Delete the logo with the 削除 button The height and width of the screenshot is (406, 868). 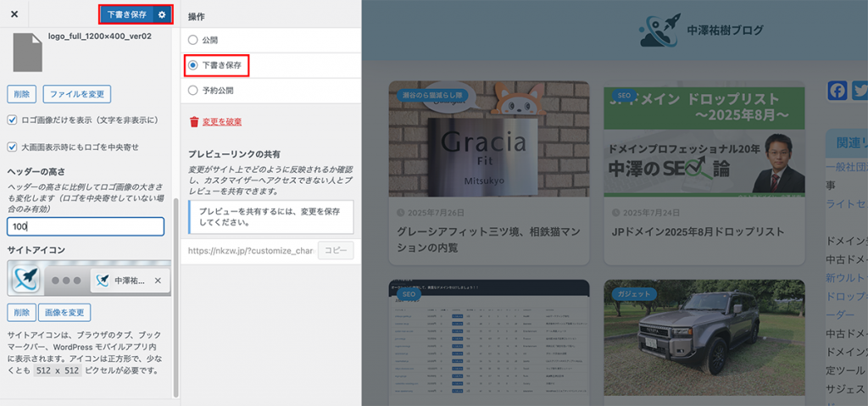coord(20,93)
